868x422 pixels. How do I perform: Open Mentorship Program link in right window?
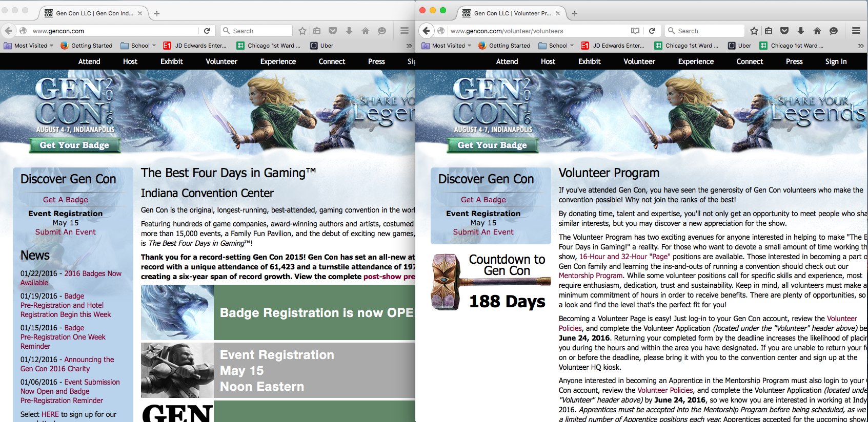(591, 276)
